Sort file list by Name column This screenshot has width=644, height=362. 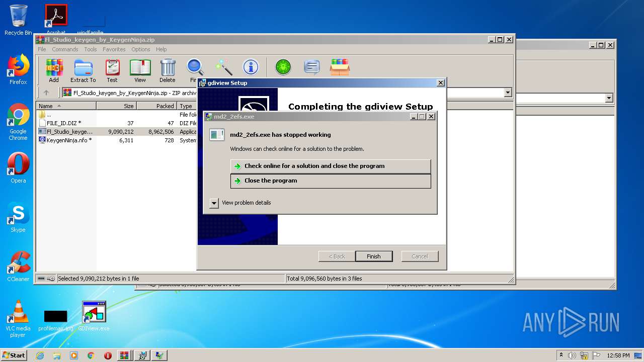tap(66, 106)
